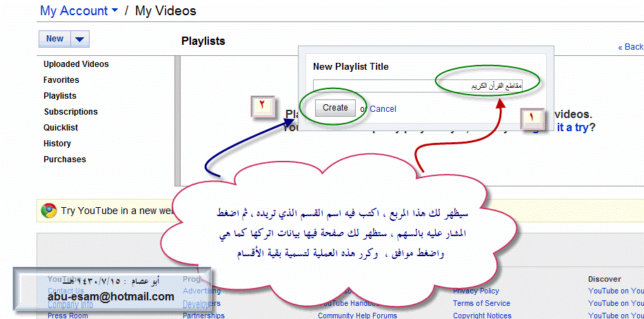The width and height of the screenshot is (644, 319).
Task: Click the Discover footer heading
Action: (605, 279)
